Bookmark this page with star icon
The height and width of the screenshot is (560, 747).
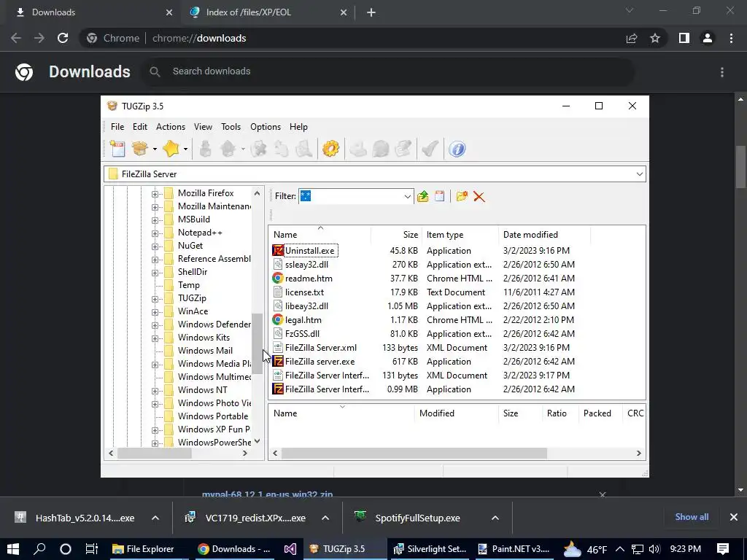(x=655, y=38)
